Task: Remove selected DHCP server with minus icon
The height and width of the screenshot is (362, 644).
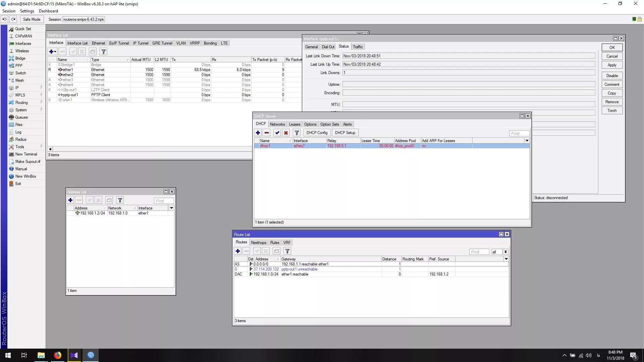Action: coord(267,133)
